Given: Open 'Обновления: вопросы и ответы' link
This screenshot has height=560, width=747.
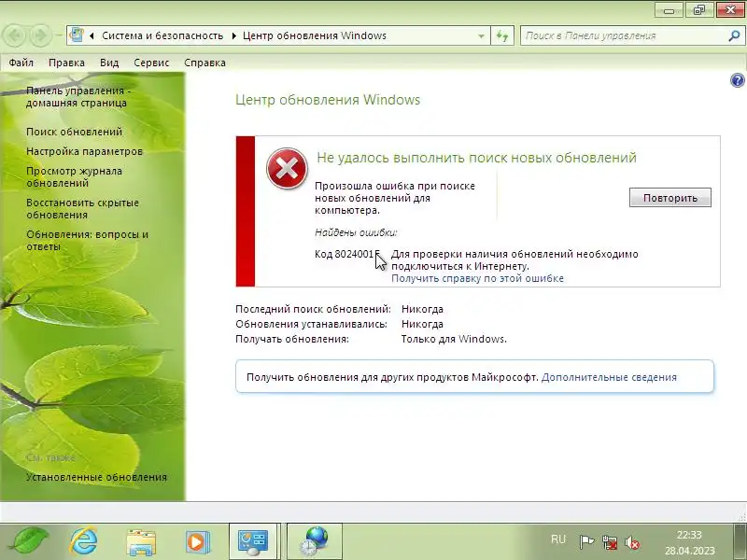Looking at the screenshot, I should tap(87, 241).
